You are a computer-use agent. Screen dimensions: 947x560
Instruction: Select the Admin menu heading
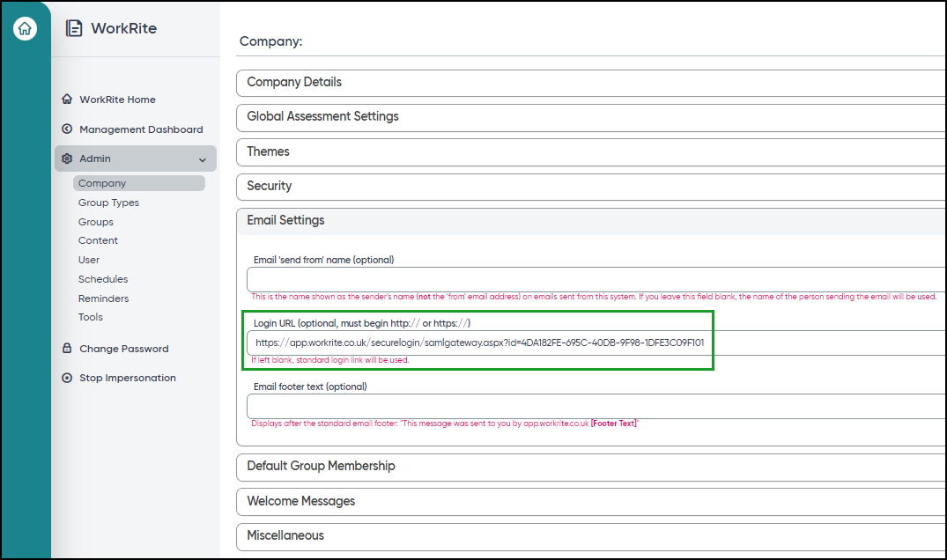tap(136, 158)
